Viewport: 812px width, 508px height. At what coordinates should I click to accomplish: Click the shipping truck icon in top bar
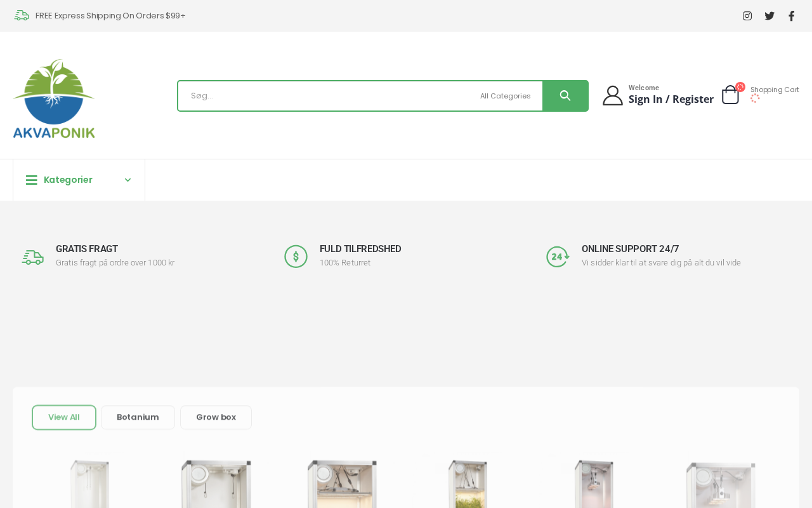tap(22, 15)
